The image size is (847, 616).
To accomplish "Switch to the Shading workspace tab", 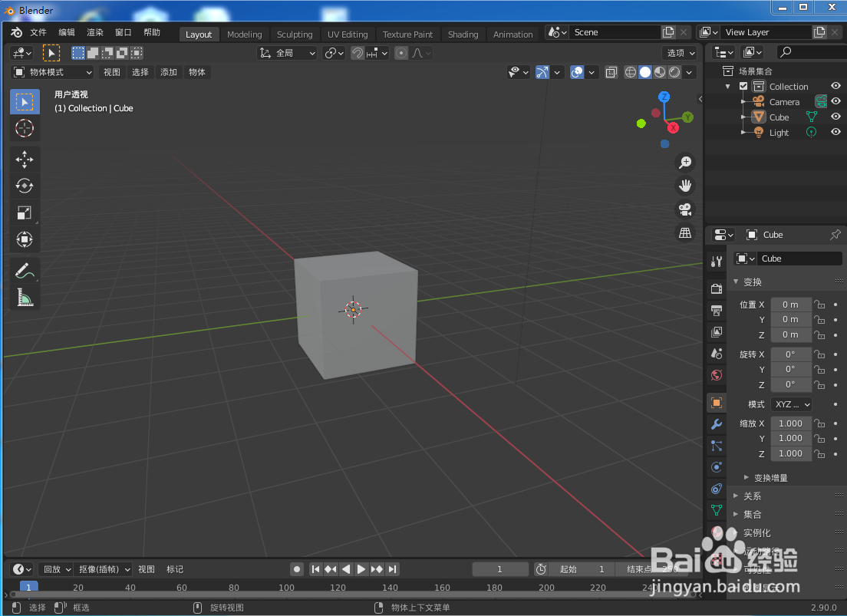I will [x=463, y=35].
